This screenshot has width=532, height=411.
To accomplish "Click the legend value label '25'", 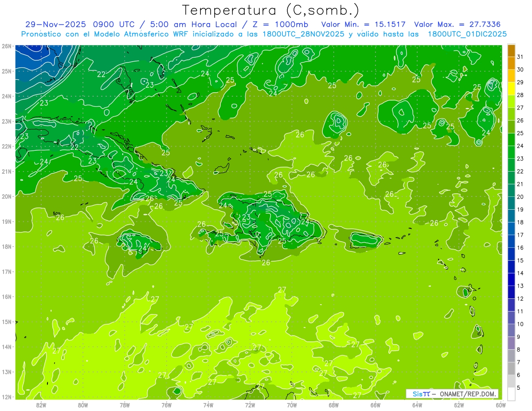I will [520, 133].
